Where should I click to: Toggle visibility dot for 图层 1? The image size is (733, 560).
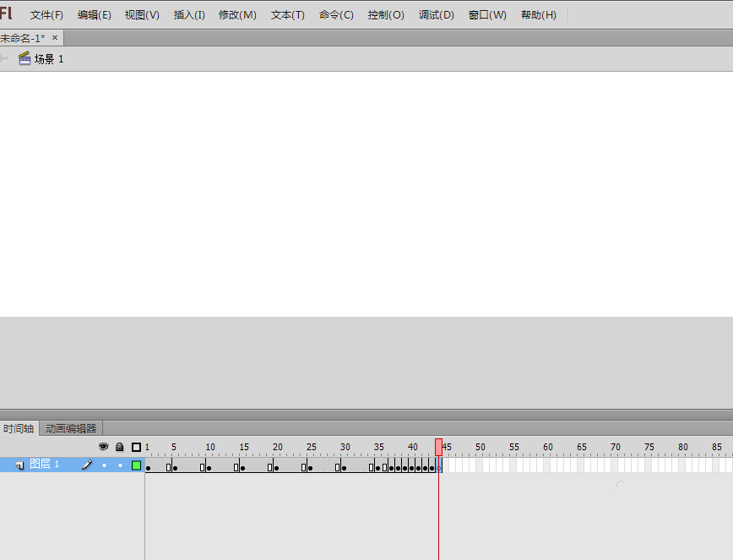[104, 465]
